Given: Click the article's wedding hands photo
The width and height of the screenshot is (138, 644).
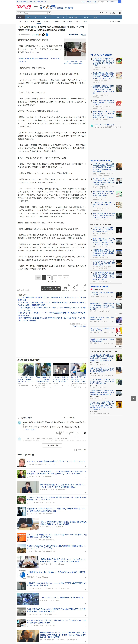Looking at the screenshot, I should click(75, 49).
